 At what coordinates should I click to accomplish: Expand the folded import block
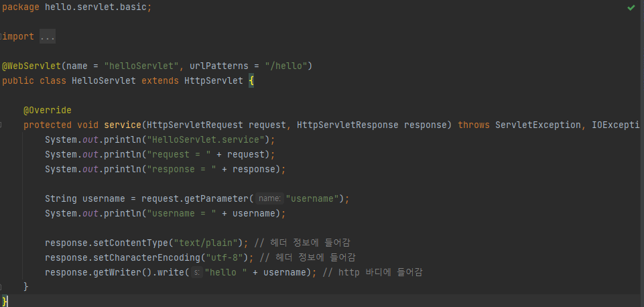pyautogui.click(x=48, y=37)
